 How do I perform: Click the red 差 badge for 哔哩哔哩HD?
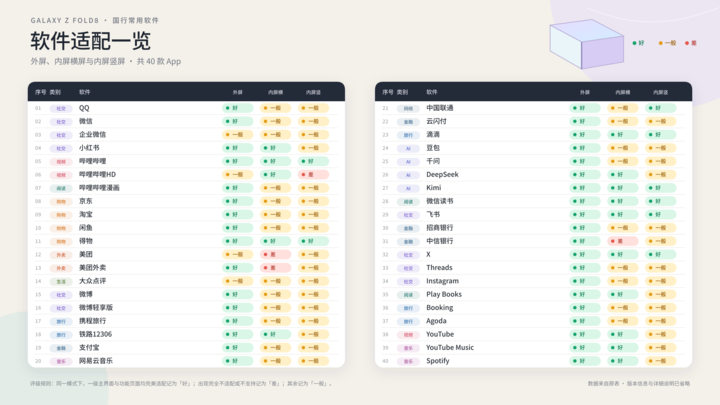tap(314, 174)
